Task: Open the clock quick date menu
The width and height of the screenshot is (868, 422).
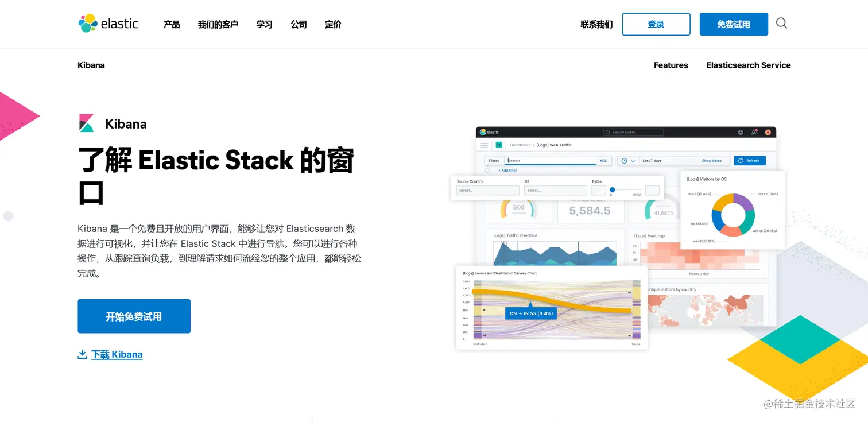Action: click(628, 161)
